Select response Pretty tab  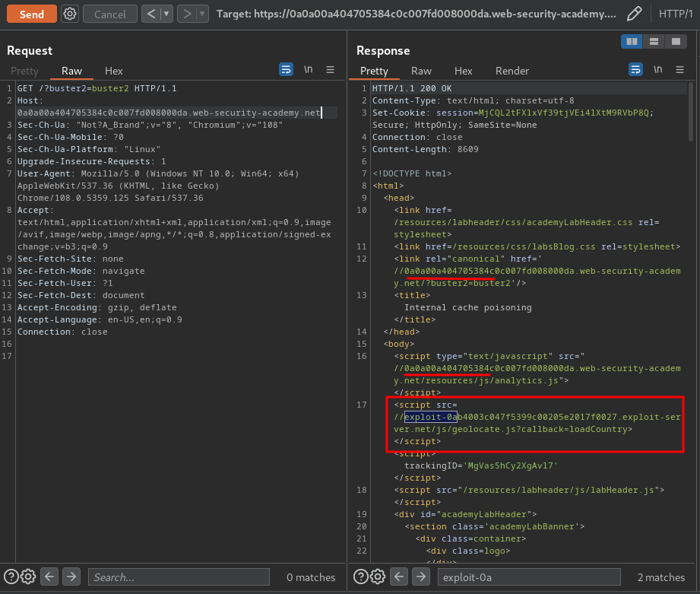(374, 71)
